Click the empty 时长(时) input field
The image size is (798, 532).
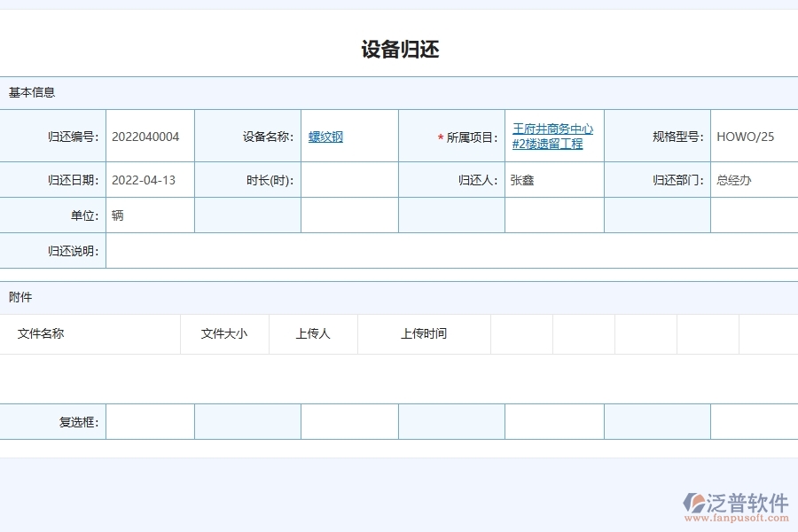pos(350,179)
